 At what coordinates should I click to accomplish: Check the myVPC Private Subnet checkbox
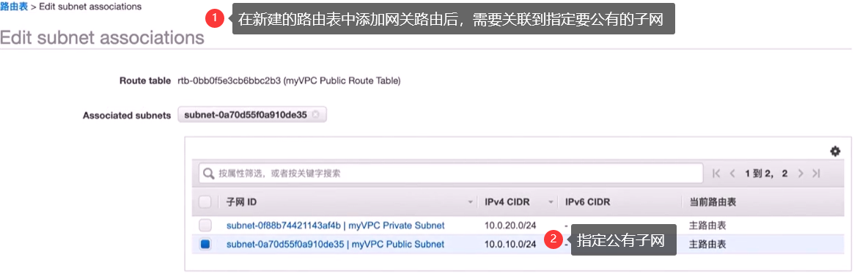click(205, 226)
